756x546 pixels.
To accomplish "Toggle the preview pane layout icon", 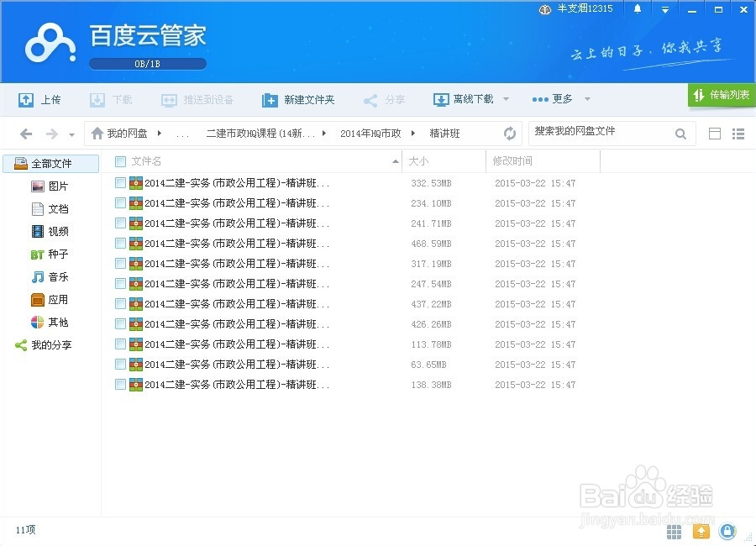I will click(x=715, y=134).
